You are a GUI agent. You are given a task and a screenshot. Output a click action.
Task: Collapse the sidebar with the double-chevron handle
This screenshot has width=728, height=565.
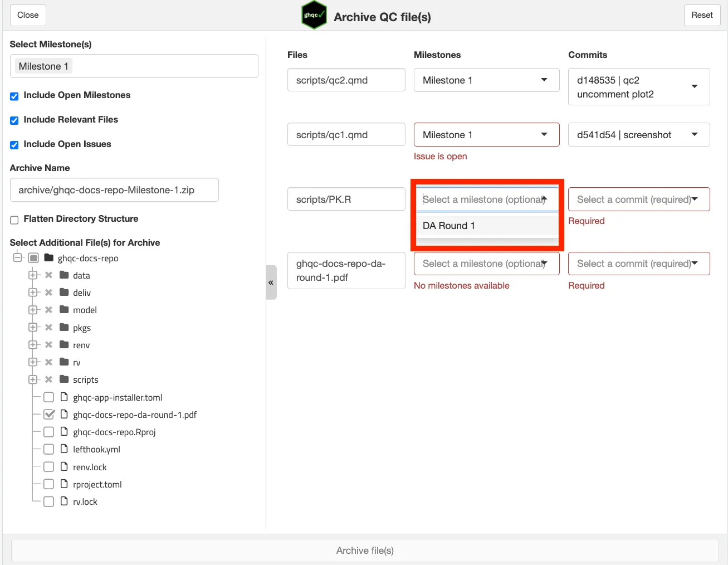pyautogui.click(x=271, y=282)
